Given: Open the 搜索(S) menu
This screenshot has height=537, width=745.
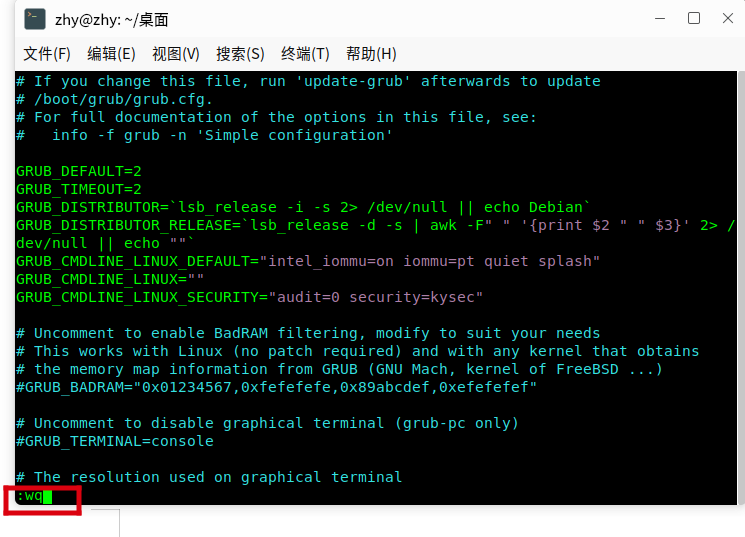Looking at the screenshot, I should tap(240, 54).
